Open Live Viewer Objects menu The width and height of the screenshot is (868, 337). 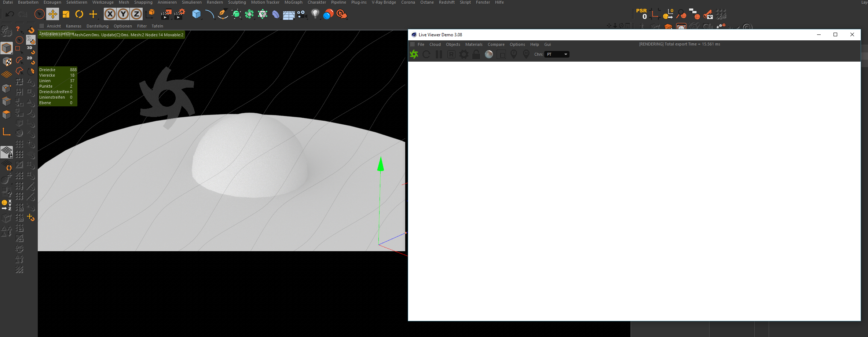(x=453, y=44)
